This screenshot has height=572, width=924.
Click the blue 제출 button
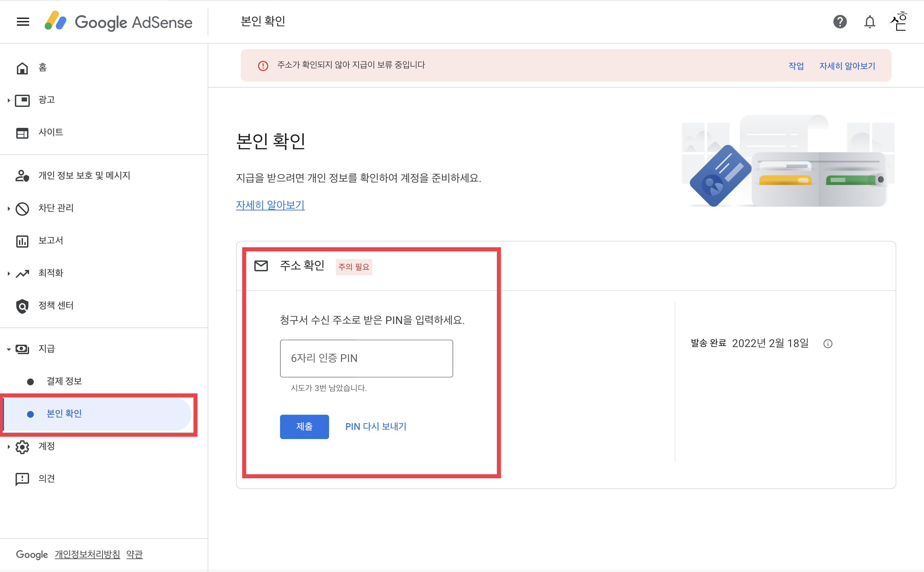[304, 427]
